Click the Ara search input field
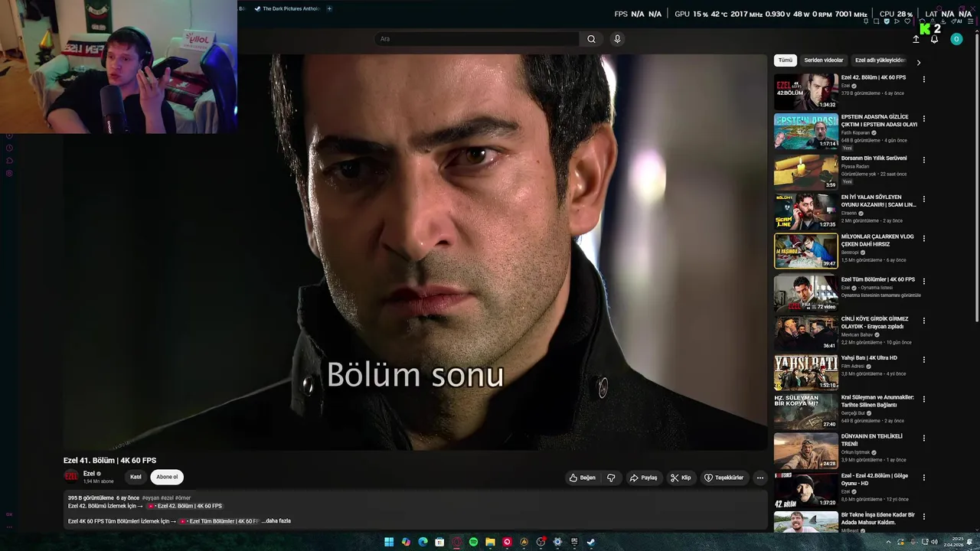This screenshot has height=551, width=980. [477, 39]
